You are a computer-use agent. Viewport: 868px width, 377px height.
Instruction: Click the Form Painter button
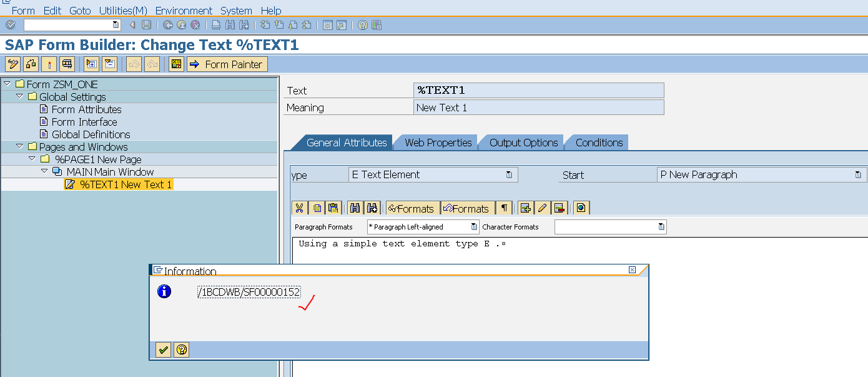tap(227, 64)
